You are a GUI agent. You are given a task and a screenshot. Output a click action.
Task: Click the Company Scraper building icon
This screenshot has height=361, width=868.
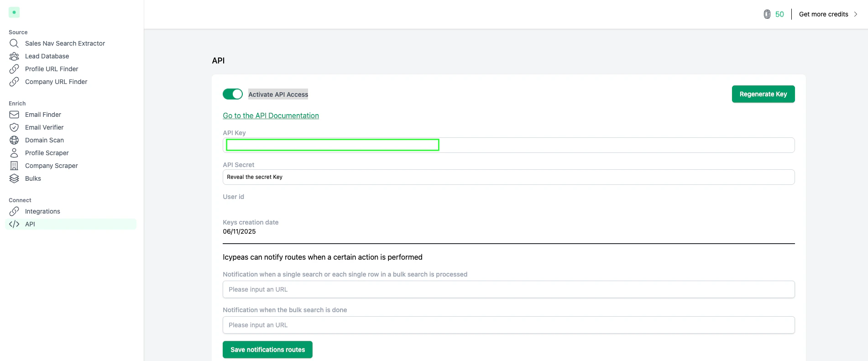[x=14, y=166]
